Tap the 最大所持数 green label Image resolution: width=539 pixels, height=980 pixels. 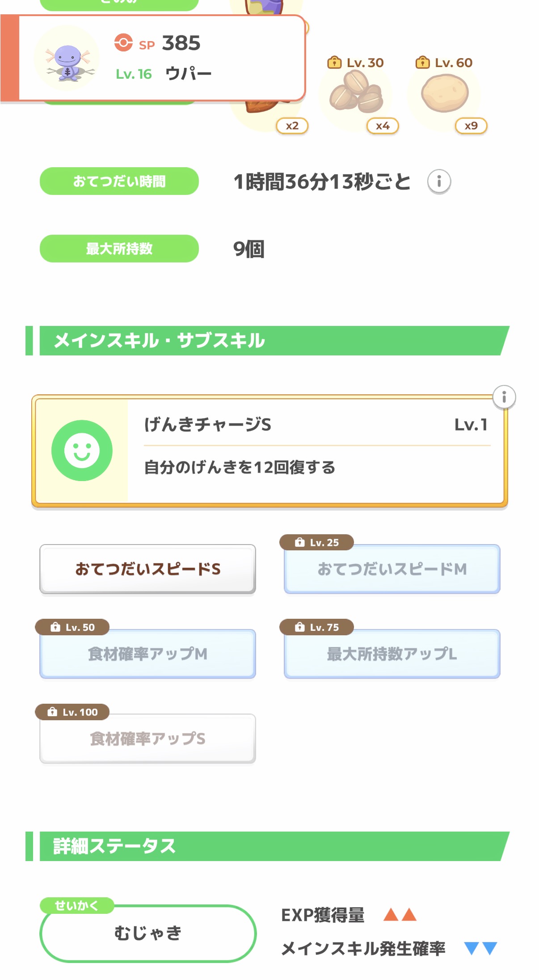tap(119, 249)
